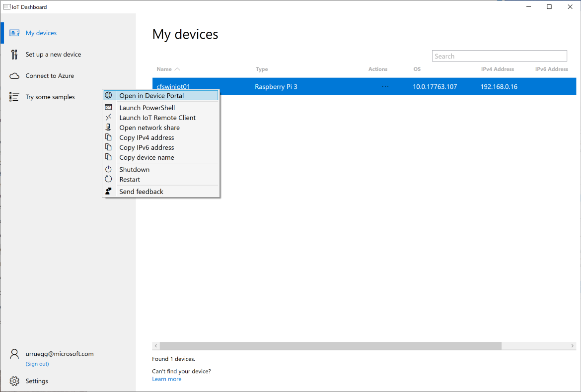Click the copy icon beside Copy IPv4 address
This screenshot has height=392, width=581.
(108, 137)
